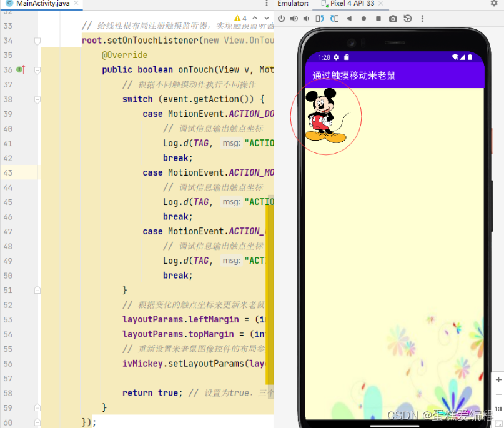Screen dimensions: 504x428
Task: Rotate emulator left
Action: (x=320, y=19)
